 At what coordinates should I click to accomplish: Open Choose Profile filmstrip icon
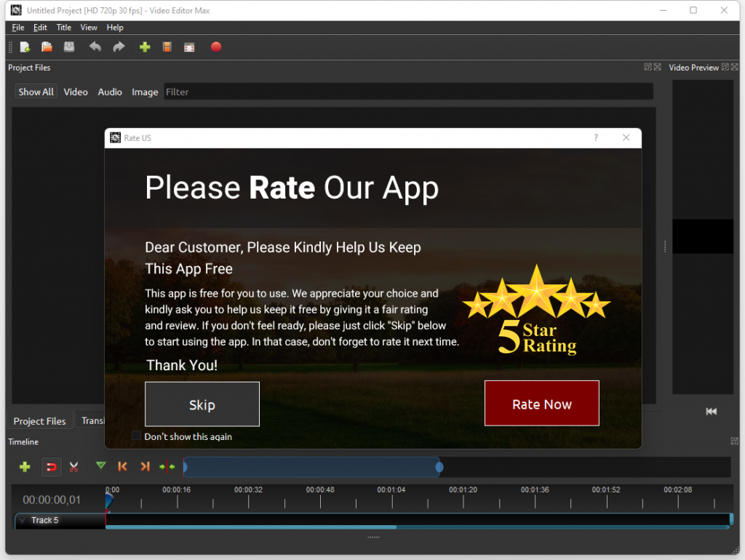pos(167,47)
